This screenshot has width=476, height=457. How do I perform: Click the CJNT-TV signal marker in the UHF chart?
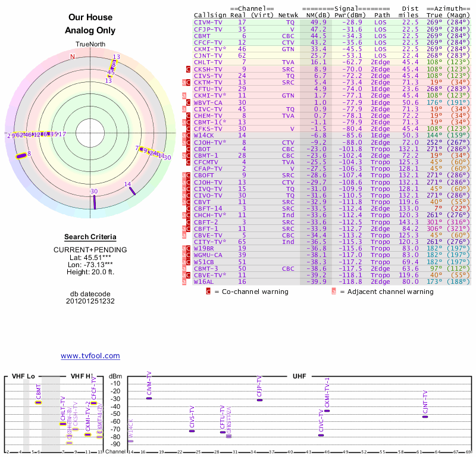click(x=425, y=417)
